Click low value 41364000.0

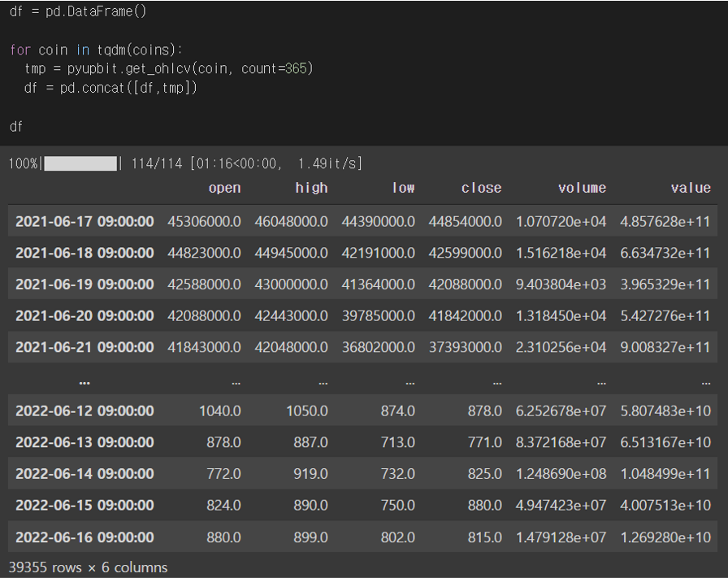pos(379,285)
